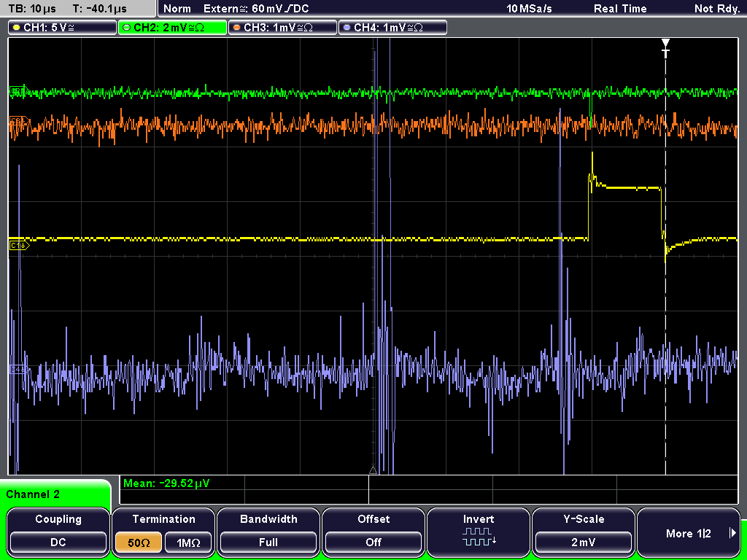This screenshot has height=560, width=747.
Task: Click the TB: 10 µs timebase readout
Action: [x=32, y=9]
